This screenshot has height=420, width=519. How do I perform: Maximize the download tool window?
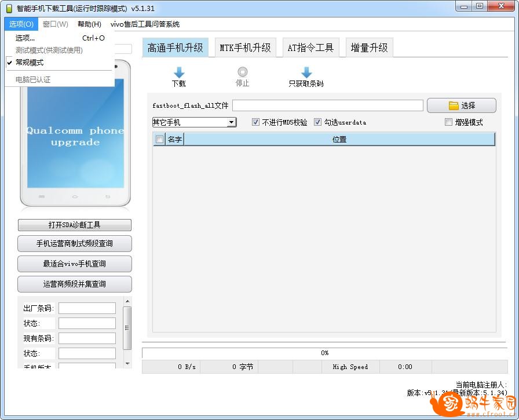[x=480, y=6]
